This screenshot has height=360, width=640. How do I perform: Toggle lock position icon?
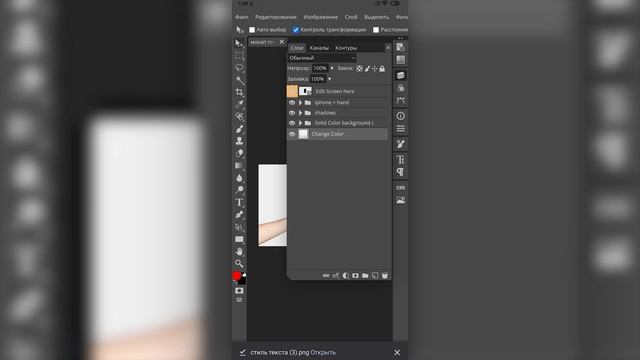[374, 69]
